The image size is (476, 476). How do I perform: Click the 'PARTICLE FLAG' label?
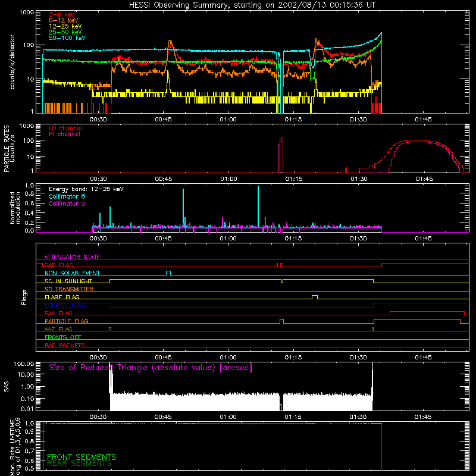67,321
